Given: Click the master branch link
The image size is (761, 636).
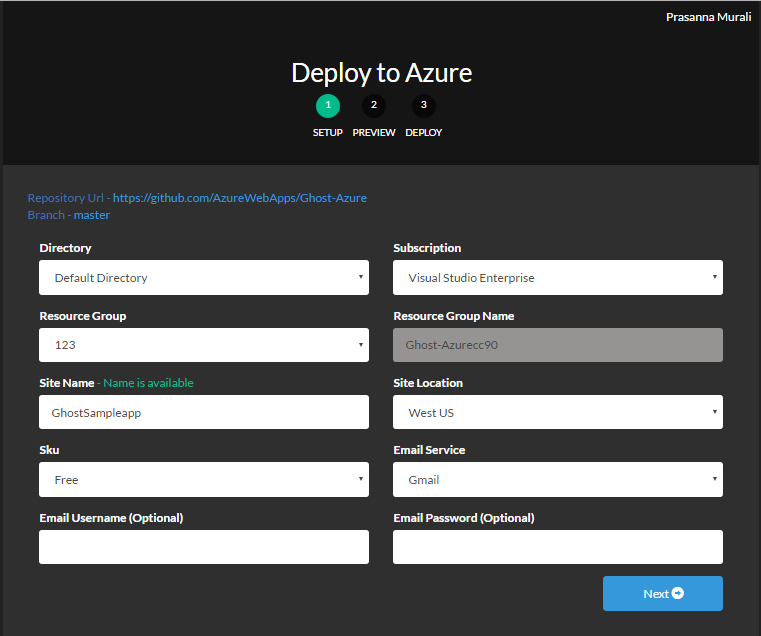Looking at the screenshot, I should pos(92,215).
